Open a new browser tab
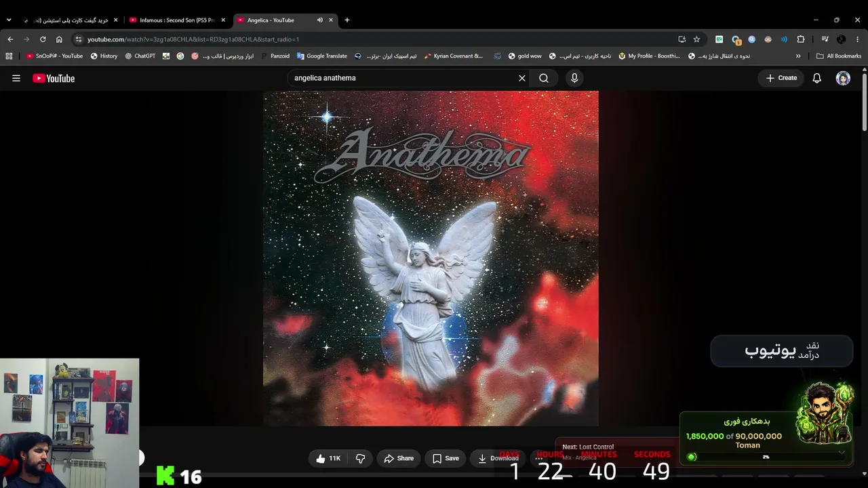This screenshot has height=488, width=868. pyautogui.click(x=347, y=20)
